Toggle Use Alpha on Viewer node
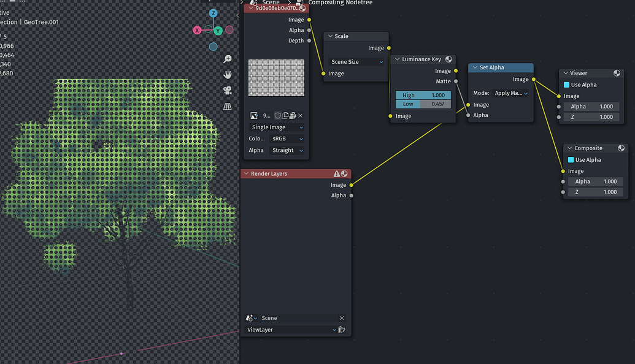Viewport: 635px width, 364px height. click(x=566, y=85)
